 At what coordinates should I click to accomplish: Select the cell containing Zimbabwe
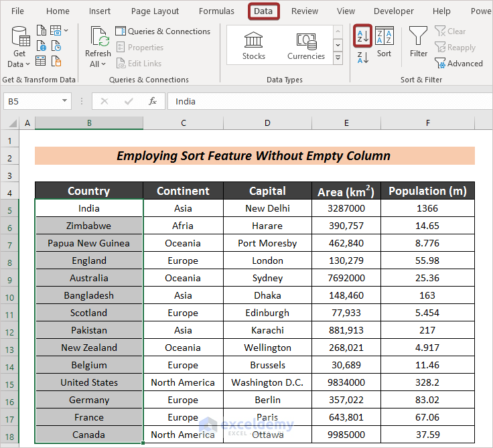89,226
